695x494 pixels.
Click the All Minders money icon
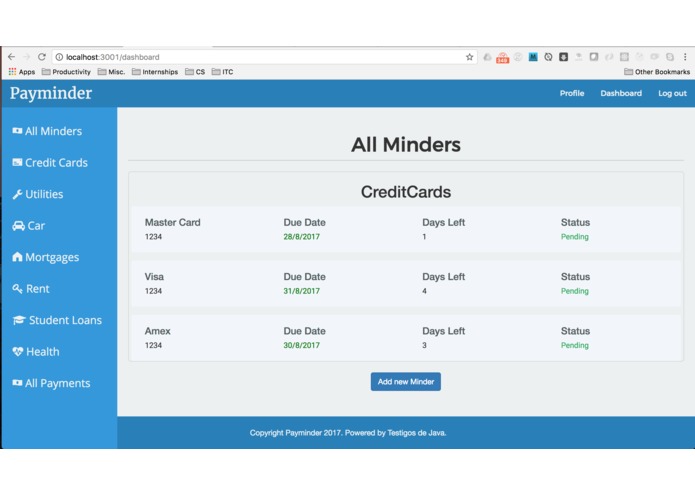click(17, 131)
